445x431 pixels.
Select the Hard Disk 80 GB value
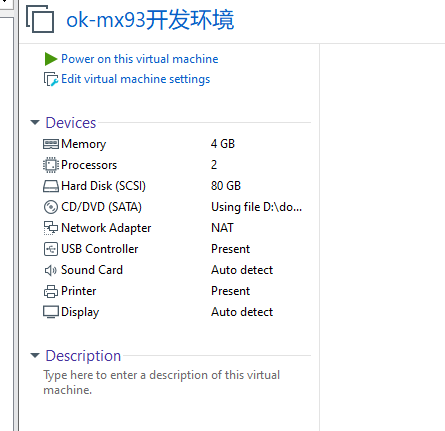[226, 186]
